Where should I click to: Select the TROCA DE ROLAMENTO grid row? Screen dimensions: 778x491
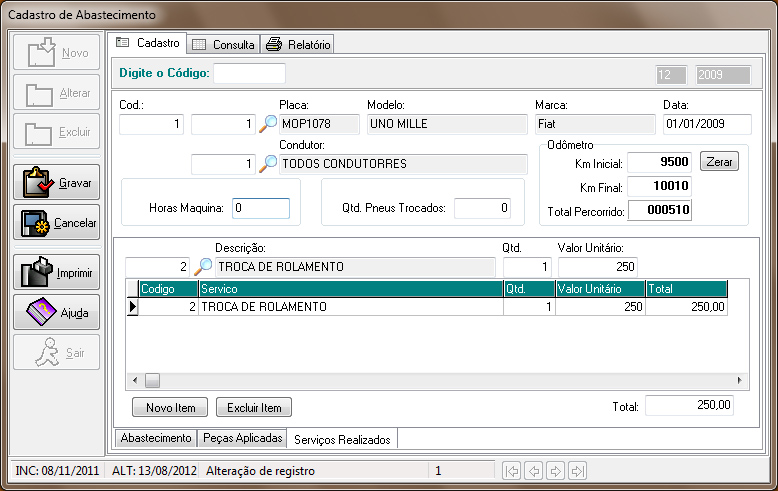(x=320, y=307)
